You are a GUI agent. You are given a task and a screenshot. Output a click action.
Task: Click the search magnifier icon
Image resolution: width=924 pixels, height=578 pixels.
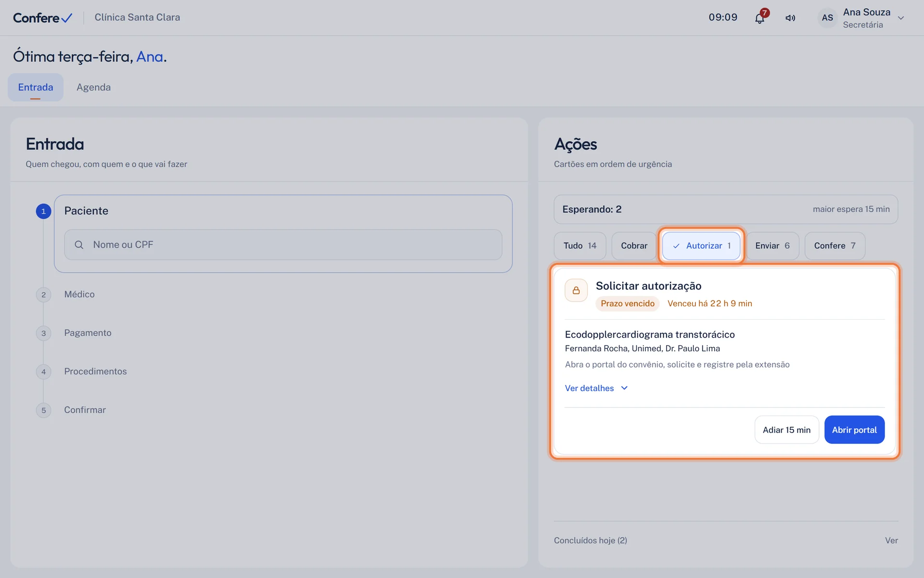click(x=79, y=245)
